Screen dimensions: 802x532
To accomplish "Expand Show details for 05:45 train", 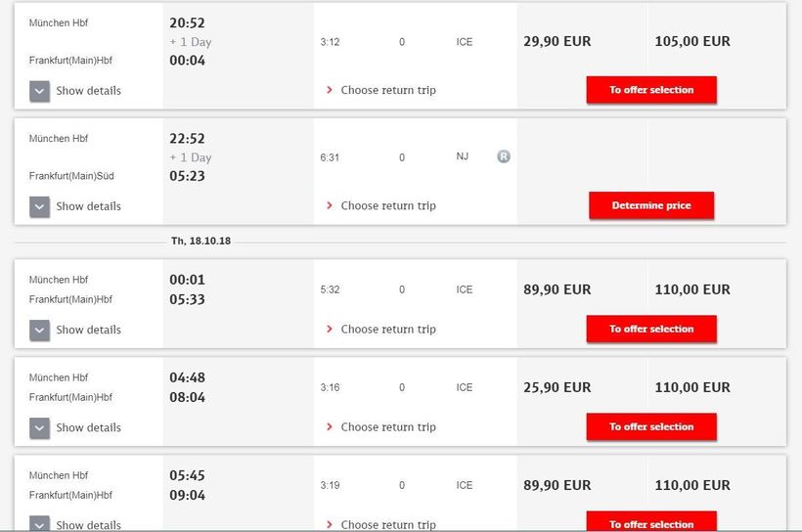I will pos(76,524).
